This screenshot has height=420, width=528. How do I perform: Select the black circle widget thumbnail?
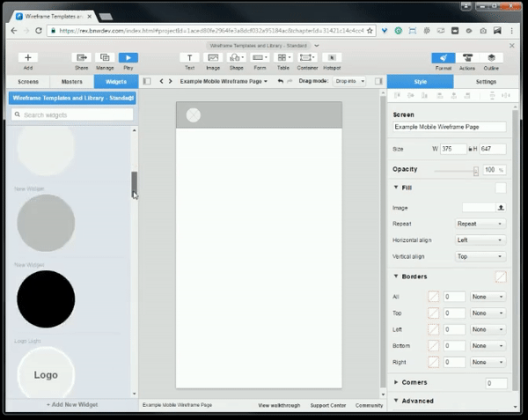click(46, 299)
